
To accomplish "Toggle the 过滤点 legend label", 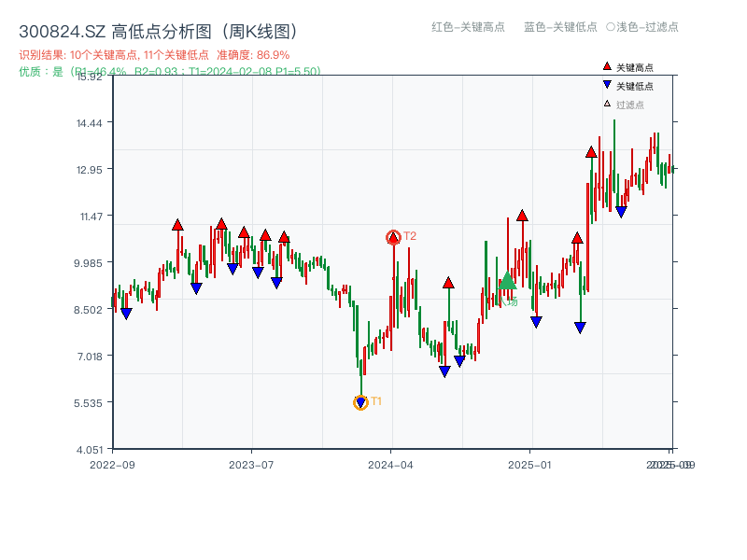I will (x=629, y=105).
